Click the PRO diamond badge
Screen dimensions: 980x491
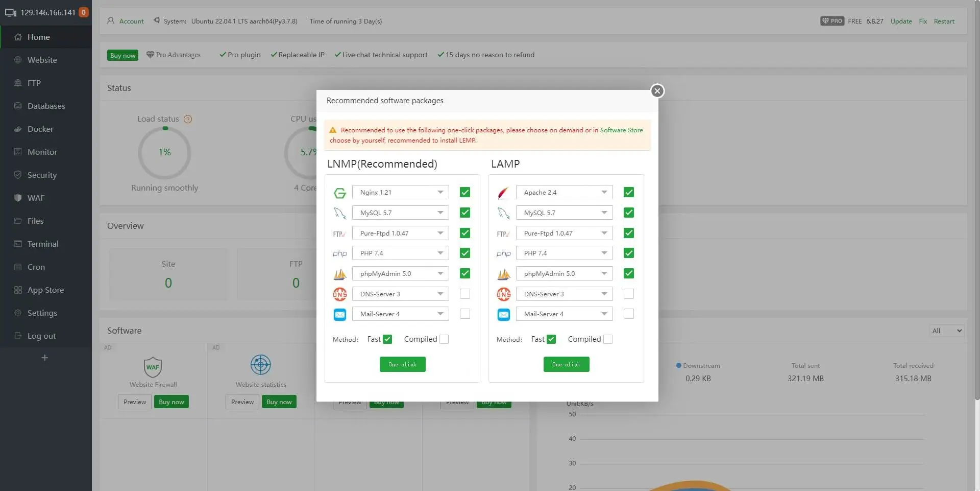pyautogui.click(x=832, y=21)
